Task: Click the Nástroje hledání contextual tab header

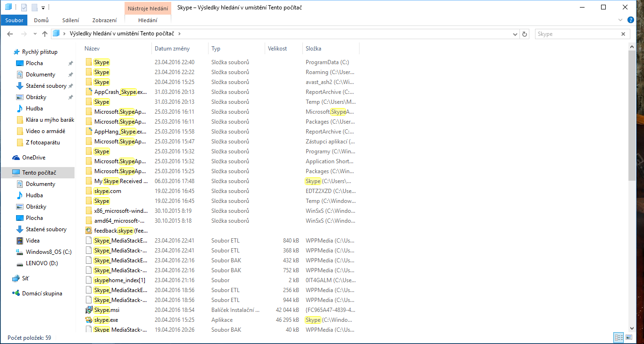Action: coord(148,8)
